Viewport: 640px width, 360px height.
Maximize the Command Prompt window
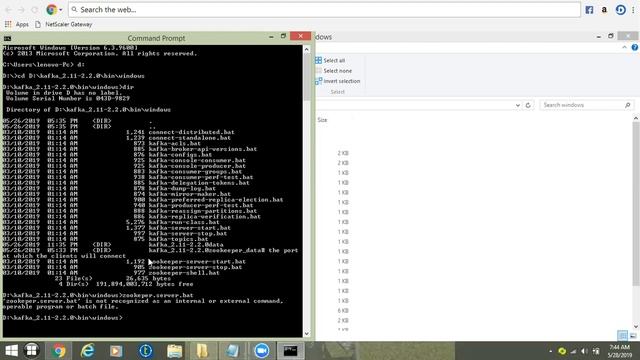coord(283,36)
